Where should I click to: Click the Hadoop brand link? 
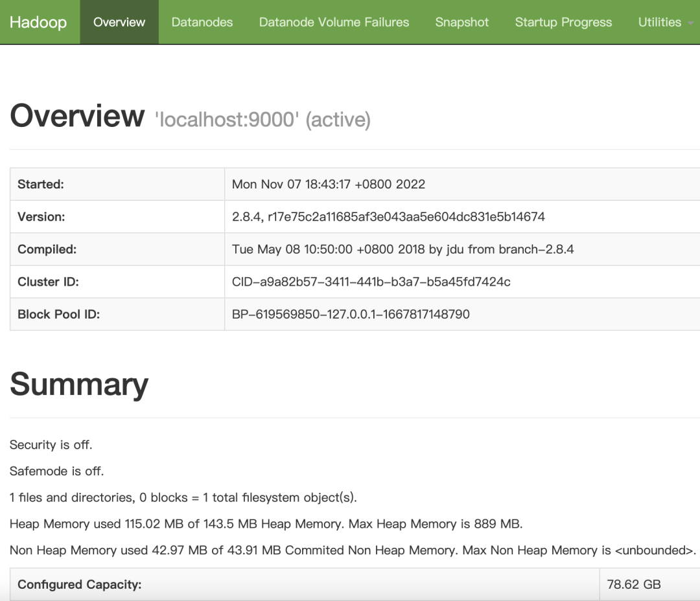38,22
